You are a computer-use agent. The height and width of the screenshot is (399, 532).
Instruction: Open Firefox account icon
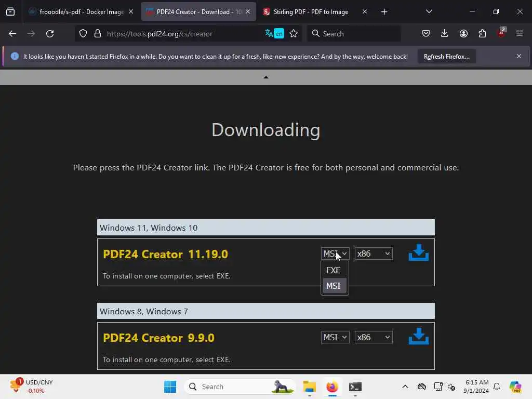pyautogui.click(x=463, y=34)
